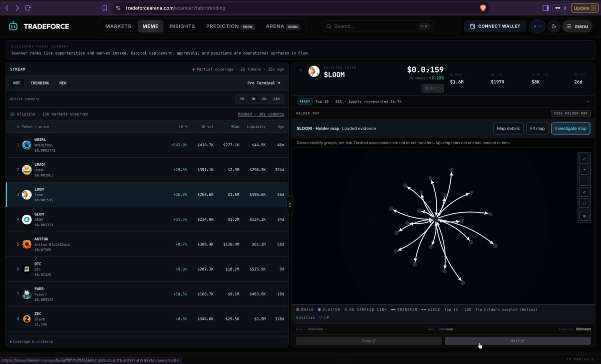Click the CONNECT WALLET button
Screen dimensions: 601x364
[495, 27]
